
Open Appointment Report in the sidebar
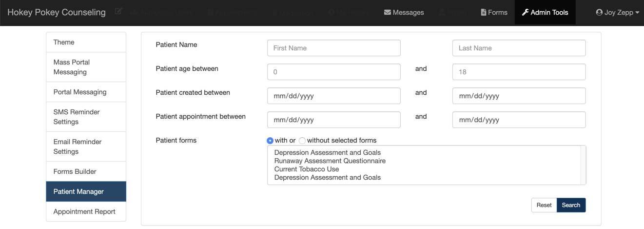tap(84, 211)
